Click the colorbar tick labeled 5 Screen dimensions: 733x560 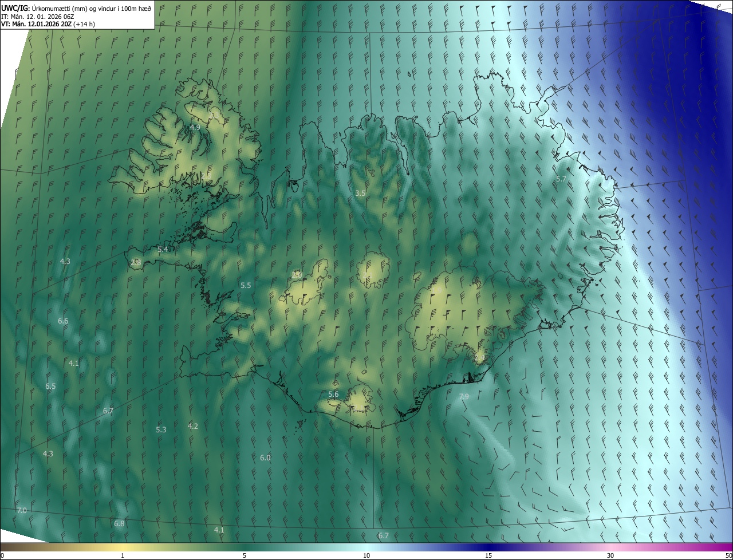[x=245, y=555]
